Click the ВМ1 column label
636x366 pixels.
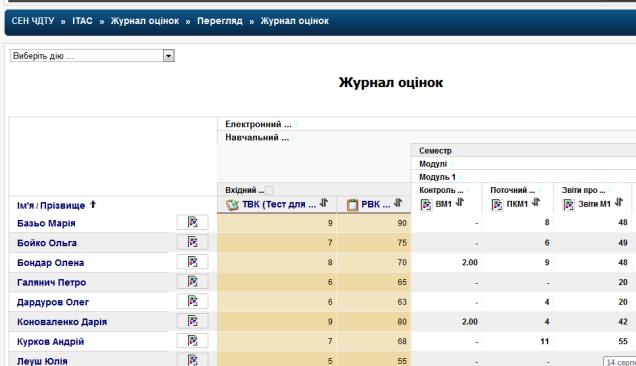[443, 204]
